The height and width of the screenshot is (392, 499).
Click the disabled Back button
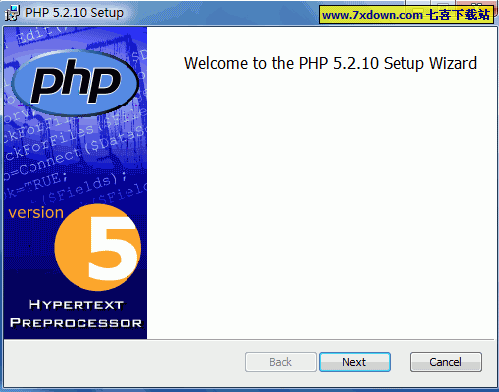[281, 362]
